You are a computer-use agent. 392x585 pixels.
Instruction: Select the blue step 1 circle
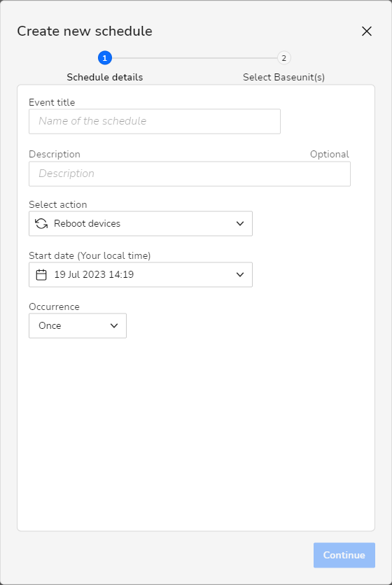coord(104,58)
